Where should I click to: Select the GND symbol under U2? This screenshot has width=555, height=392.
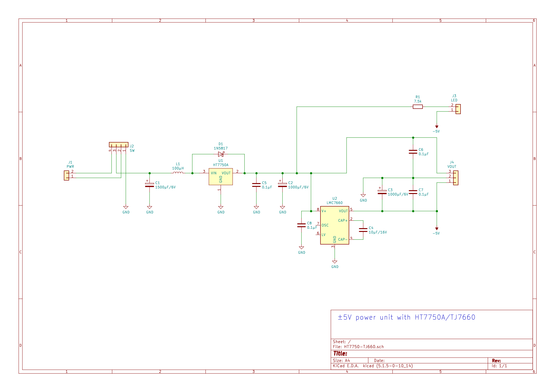click(x=334, y=262)
